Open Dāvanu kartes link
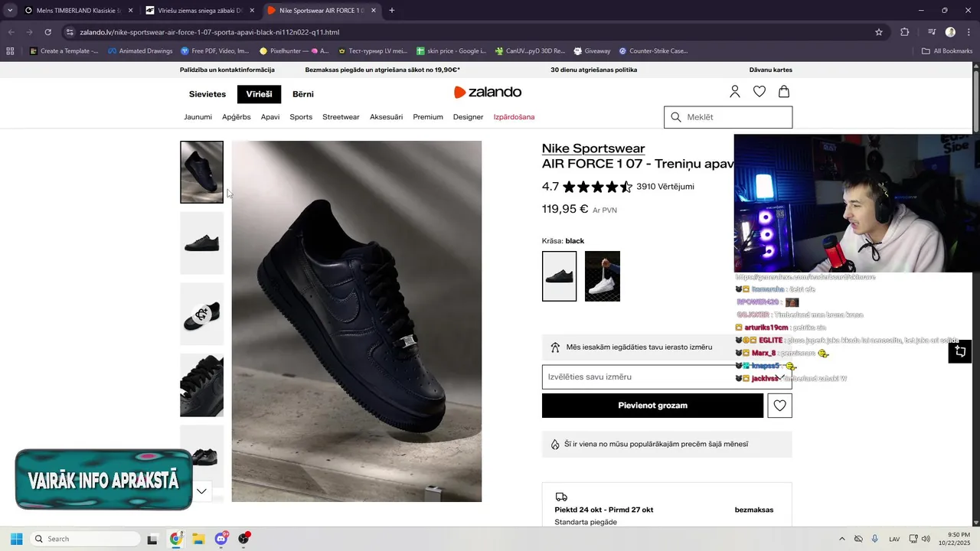 (x=771, y=70)
